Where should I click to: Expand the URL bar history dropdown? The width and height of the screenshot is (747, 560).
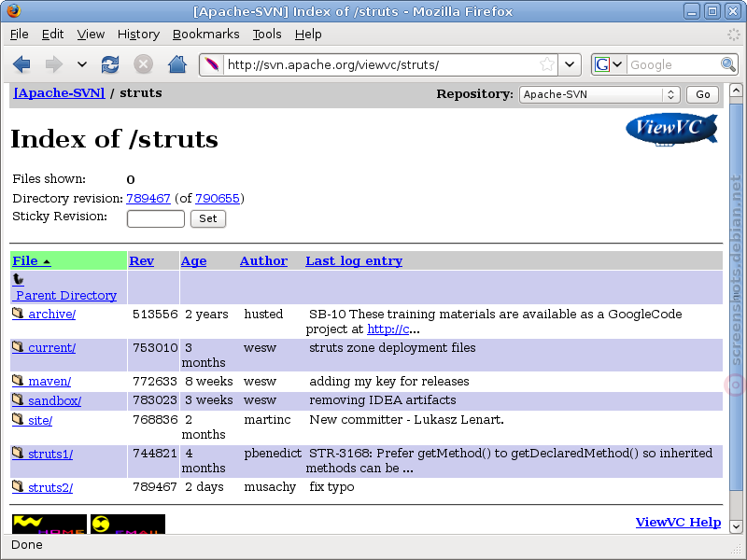[x=570, y=64]
